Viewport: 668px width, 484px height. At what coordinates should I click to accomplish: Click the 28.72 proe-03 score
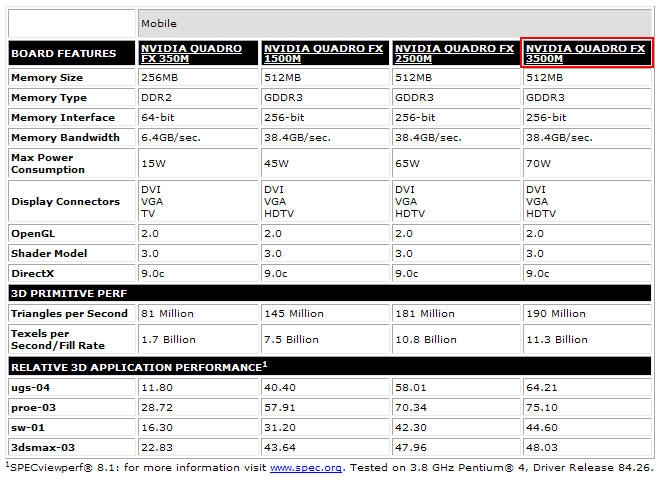pyautogui.click(x=157, y=408)
